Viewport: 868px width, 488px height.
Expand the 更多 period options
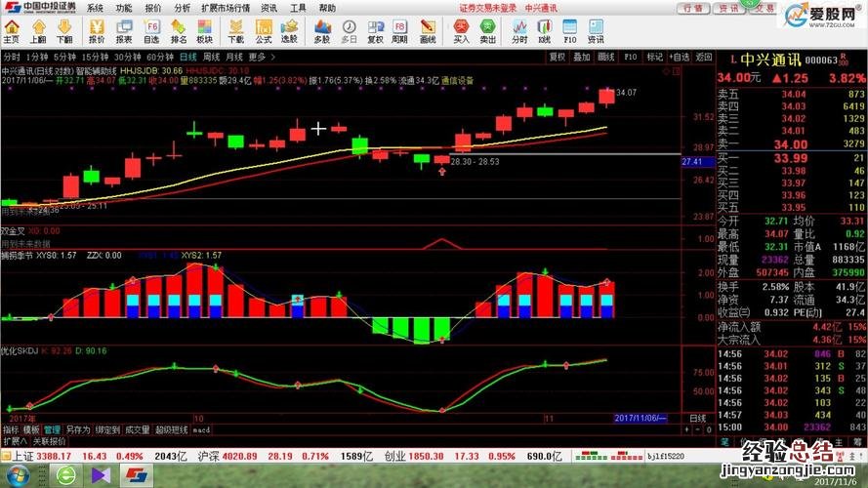[x=258, y=57]
